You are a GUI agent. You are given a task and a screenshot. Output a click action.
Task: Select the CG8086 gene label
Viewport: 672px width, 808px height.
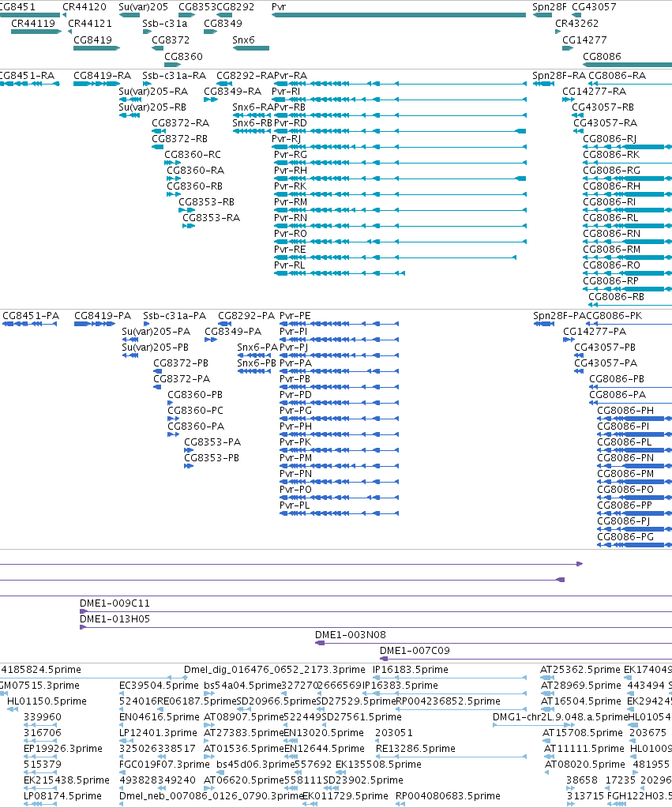click(x=602, y=56)
